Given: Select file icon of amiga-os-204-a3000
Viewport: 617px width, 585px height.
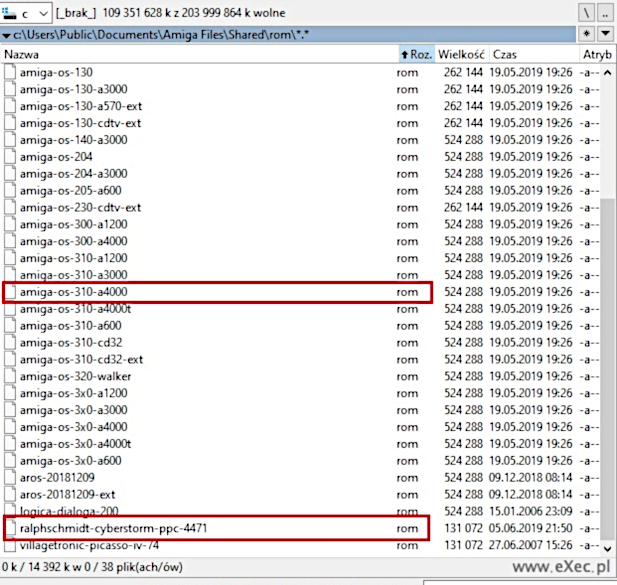Looking at the screenshot, I should click(10, 173).
